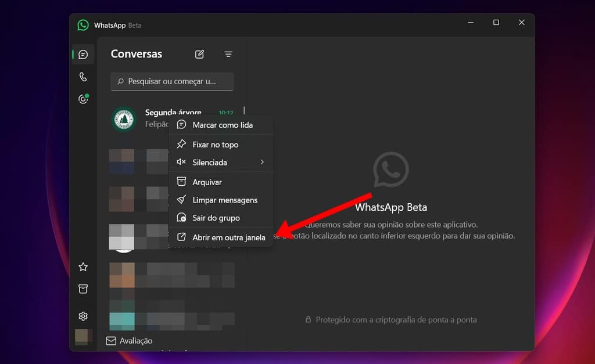View Status updates using the status icon
Image resolution: width=595 pixels, height=364 pixels.
pos(83,99)
